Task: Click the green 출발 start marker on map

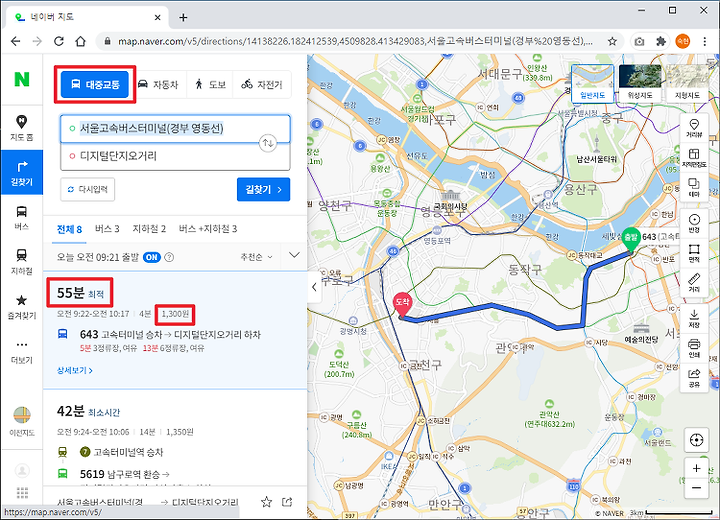Action: [631, 239]
